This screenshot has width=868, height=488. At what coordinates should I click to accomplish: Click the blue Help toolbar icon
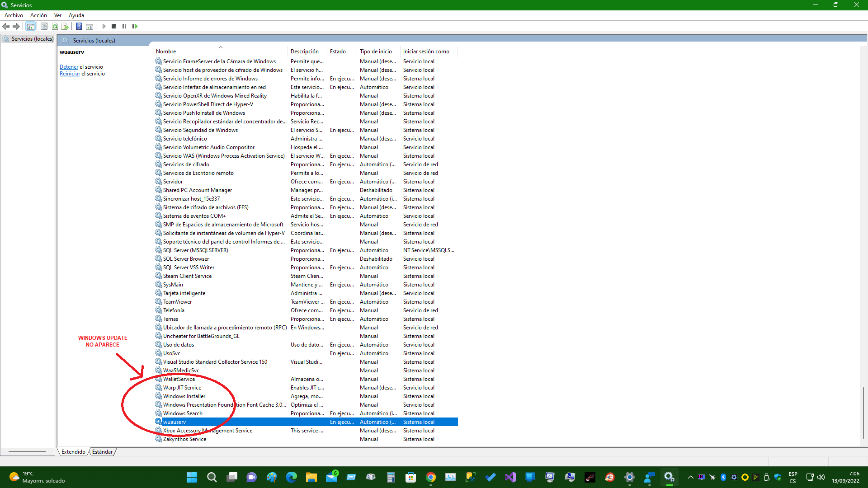79,26
